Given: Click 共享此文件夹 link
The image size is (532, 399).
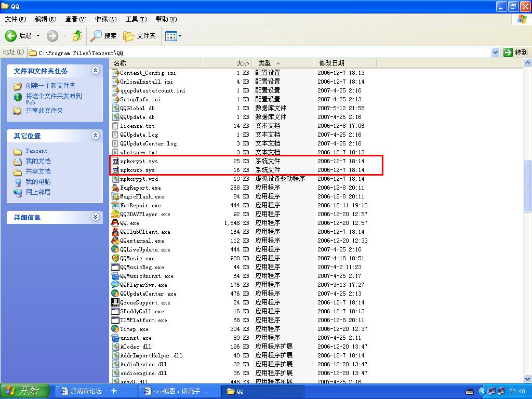Looking at the screenshot, I should pos(45,111).
